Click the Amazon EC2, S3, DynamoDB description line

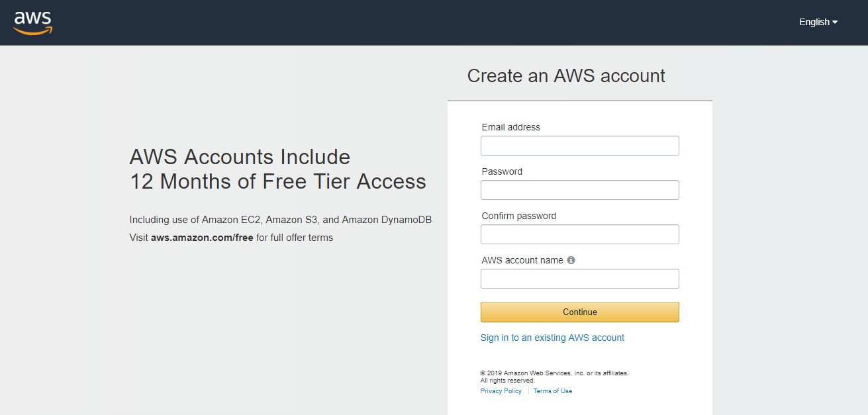(280, 220)
